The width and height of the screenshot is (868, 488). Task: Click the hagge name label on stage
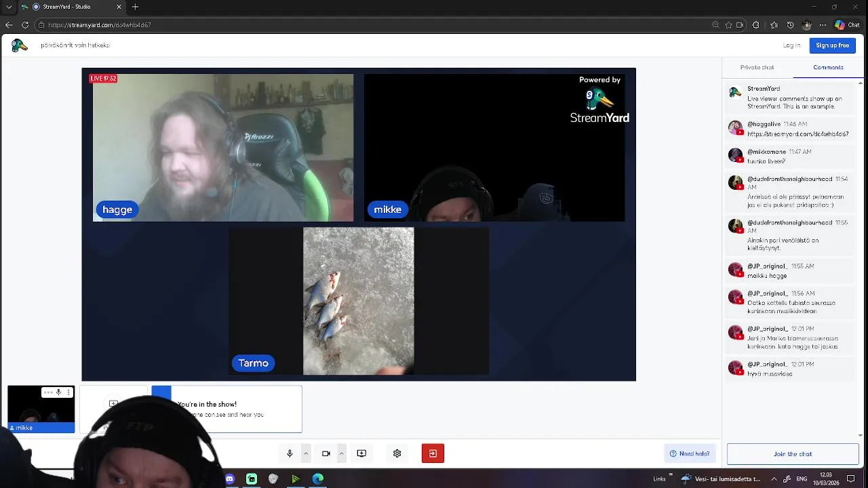click(x=117, y=209)
